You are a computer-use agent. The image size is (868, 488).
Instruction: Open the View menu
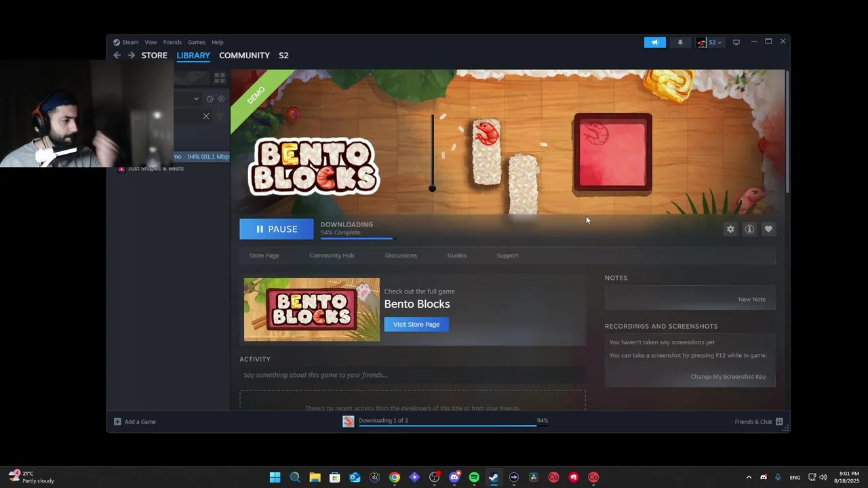(x=151, y=42)
